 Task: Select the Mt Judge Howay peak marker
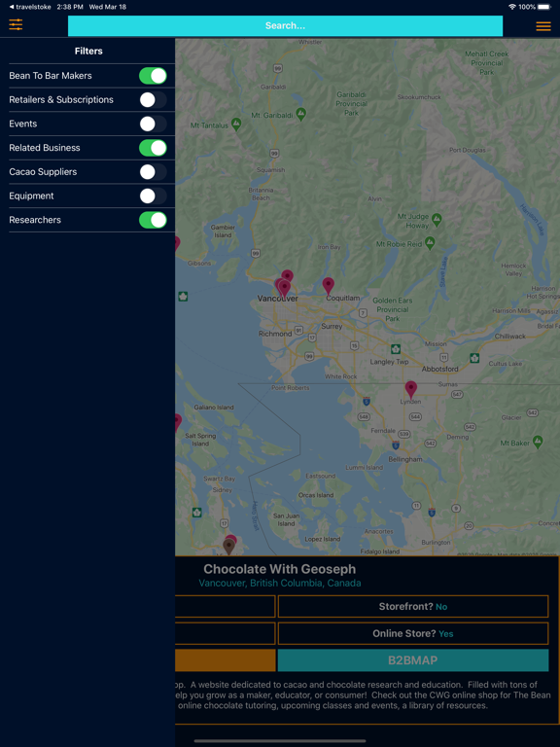coord(437,220)
